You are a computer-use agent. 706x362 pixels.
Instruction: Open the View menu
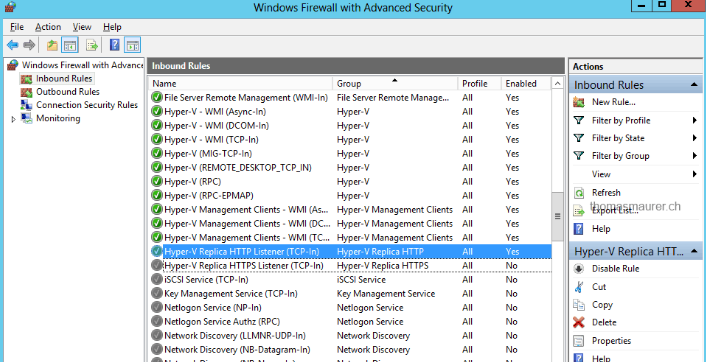pos(82,27)
